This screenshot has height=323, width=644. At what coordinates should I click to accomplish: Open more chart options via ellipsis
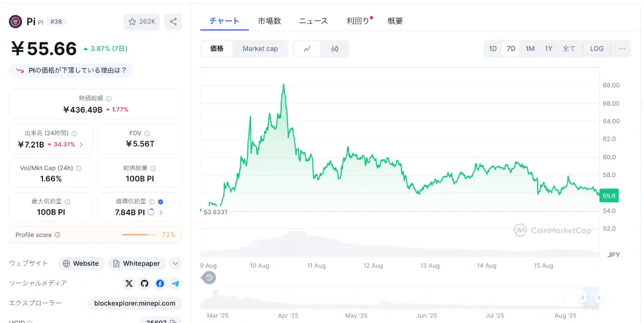click(x=621, y=48)
